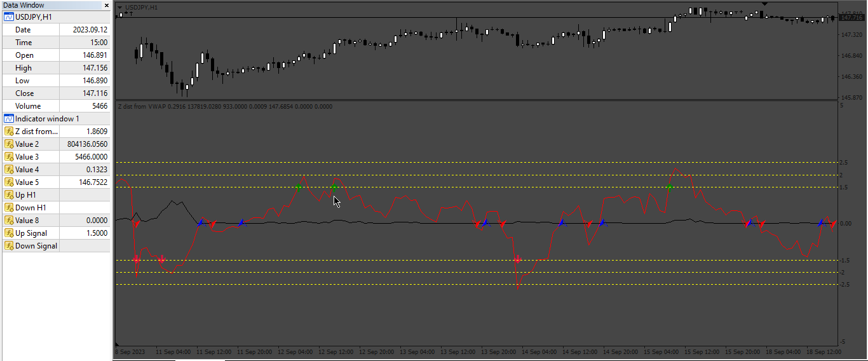Image resolution: width=868 pixels, height=361 pixels.
Task: Click the 8 Sep 2023 time axis label
Action: click(x=130, y=351)
